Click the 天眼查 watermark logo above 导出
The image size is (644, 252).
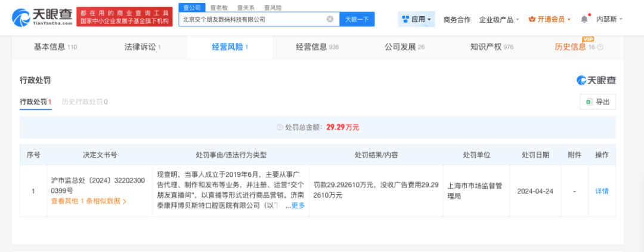click(x=596, y=80)
